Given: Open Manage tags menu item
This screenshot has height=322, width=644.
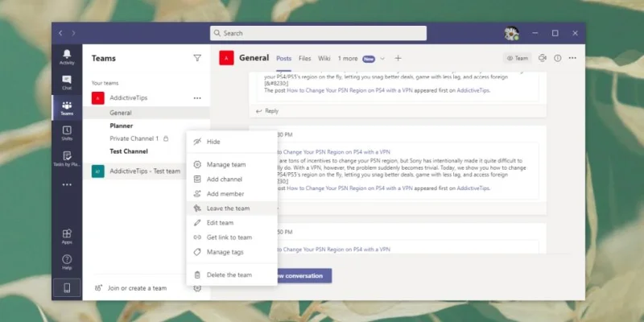Looking at the screenshot, I should click(x=232, y=252).
